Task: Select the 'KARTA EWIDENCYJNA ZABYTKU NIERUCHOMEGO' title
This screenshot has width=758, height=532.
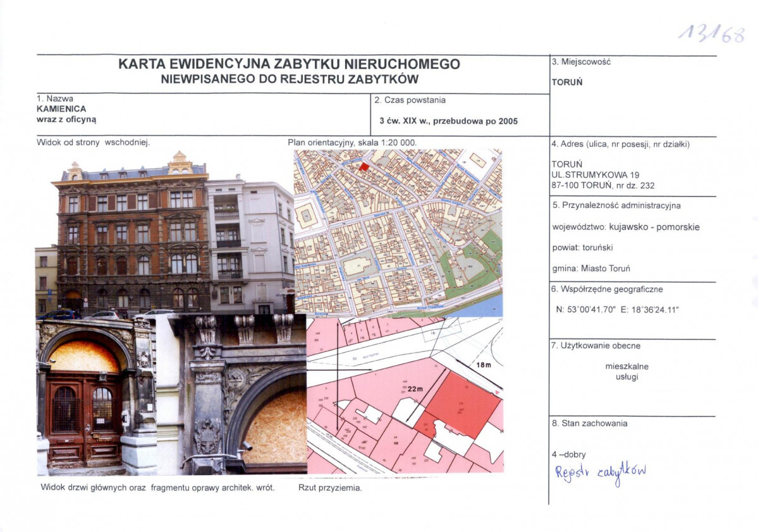Action: point(290,64)
